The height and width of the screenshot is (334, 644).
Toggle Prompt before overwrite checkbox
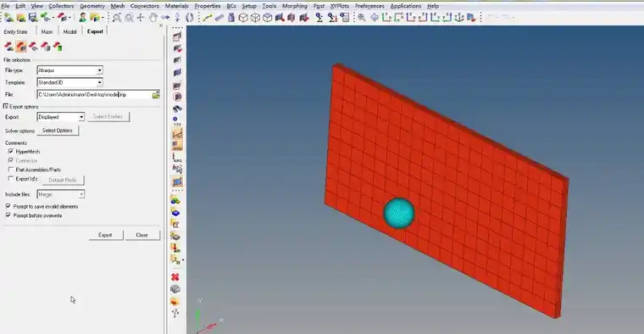8,215
